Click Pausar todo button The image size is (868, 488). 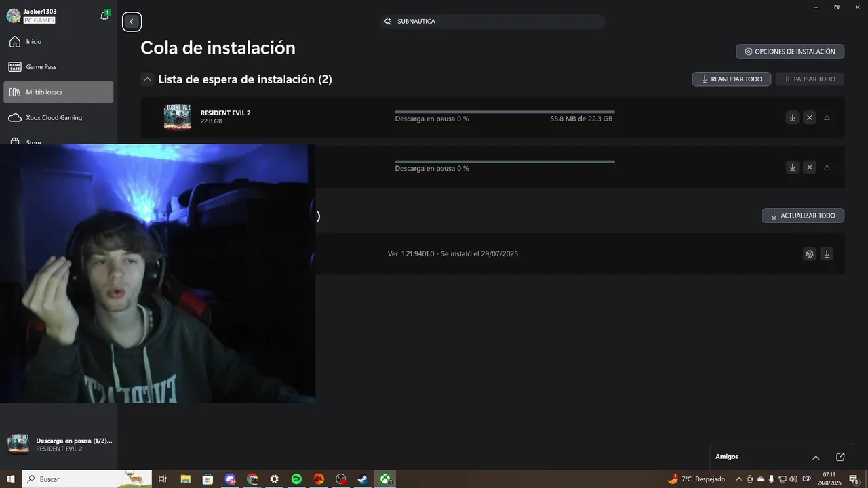[810, 79]
